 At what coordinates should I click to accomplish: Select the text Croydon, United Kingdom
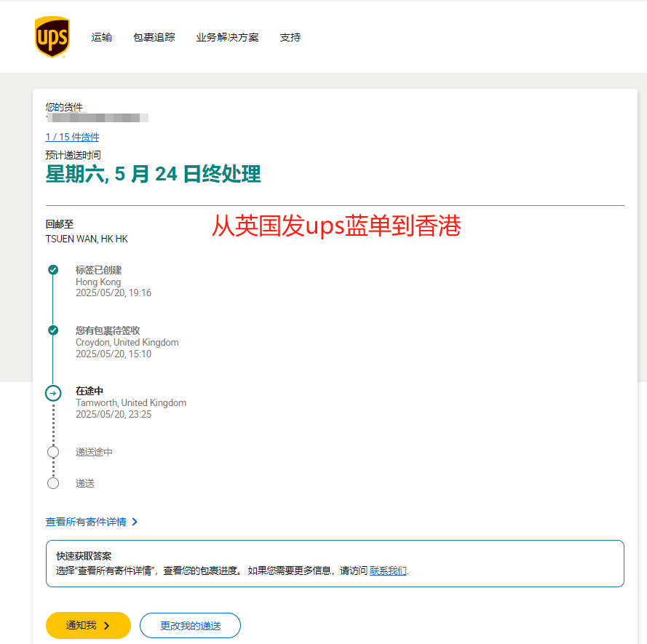coord(127,343)
